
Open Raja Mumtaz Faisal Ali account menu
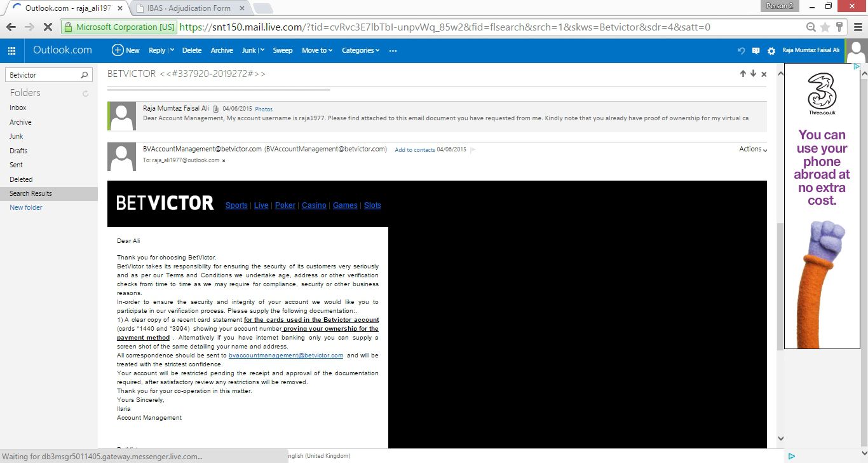tap(811, 50)
